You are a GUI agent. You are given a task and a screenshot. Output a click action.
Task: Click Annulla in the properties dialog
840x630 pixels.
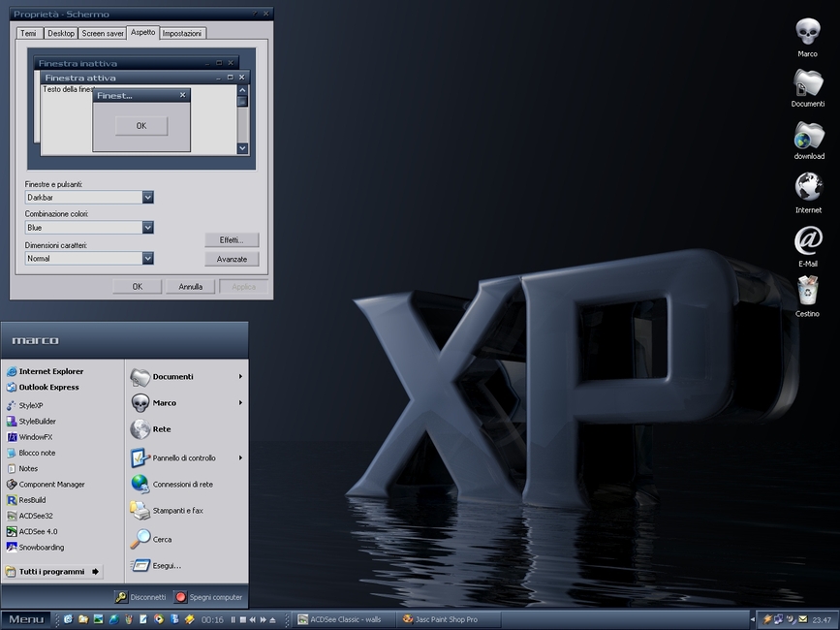[x=190, y=287]
